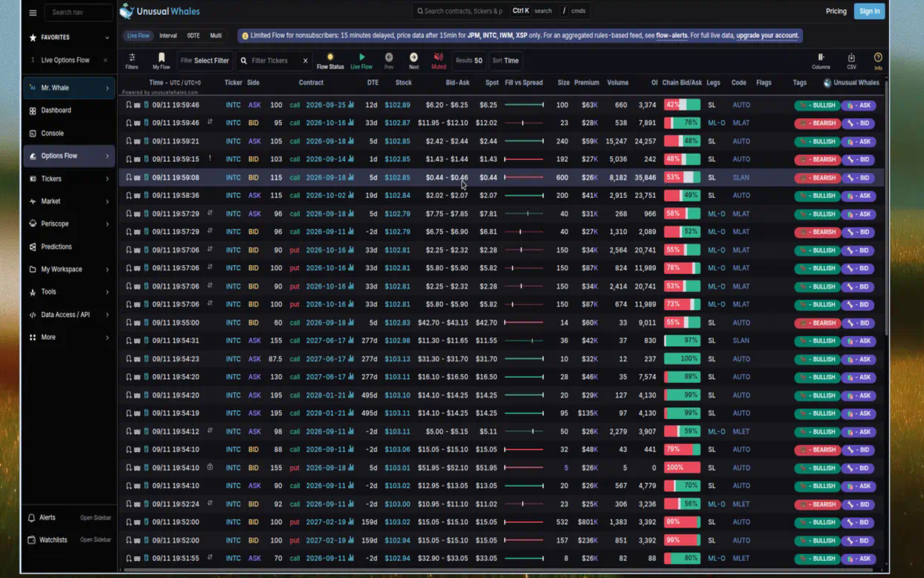Viewport: 924px width, 578px height.
Task: Open the Pricing link
Action: click(836, 11)
